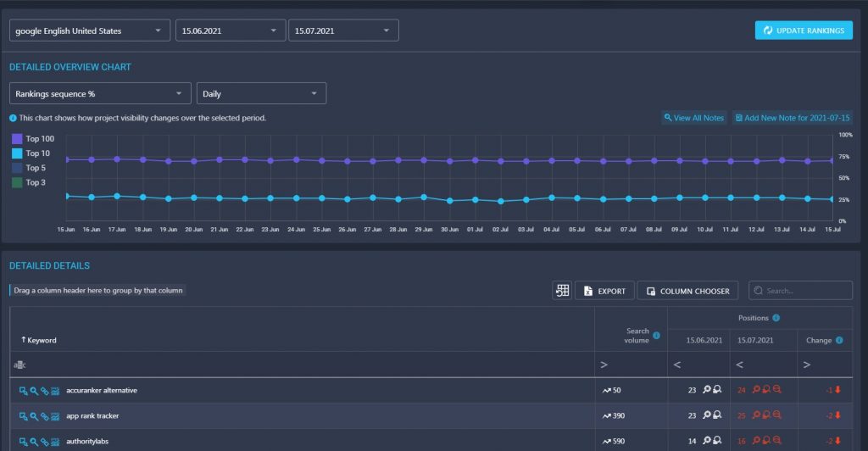Toggle the Top 10 legend series
This screenshot has width=868, height=451.
click(x=31, y=153)
